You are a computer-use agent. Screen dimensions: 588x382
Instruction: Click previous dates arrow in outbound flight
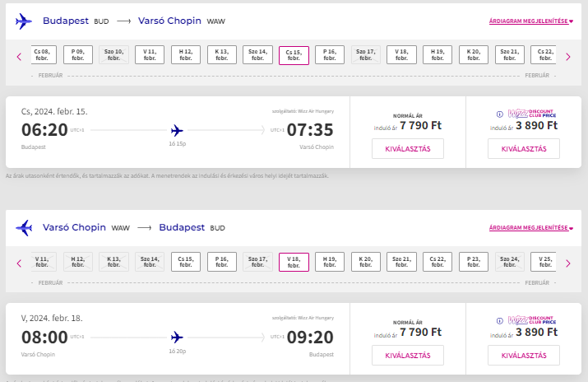coord(19,56)
